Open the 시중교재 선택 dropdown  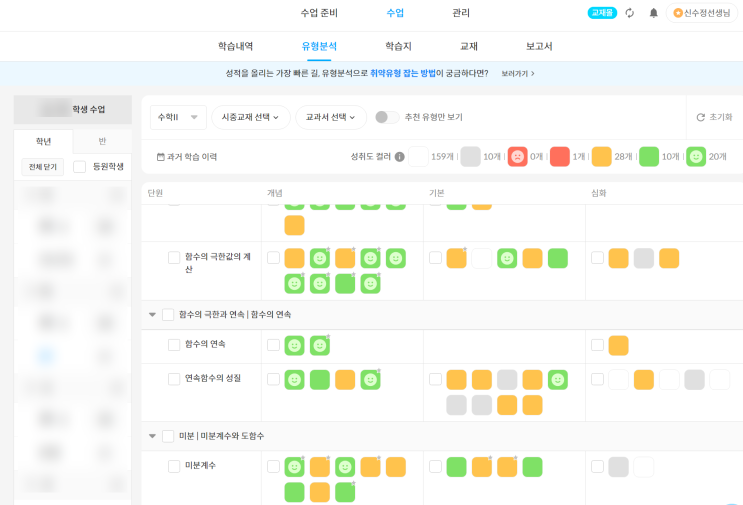pos(251,117)
